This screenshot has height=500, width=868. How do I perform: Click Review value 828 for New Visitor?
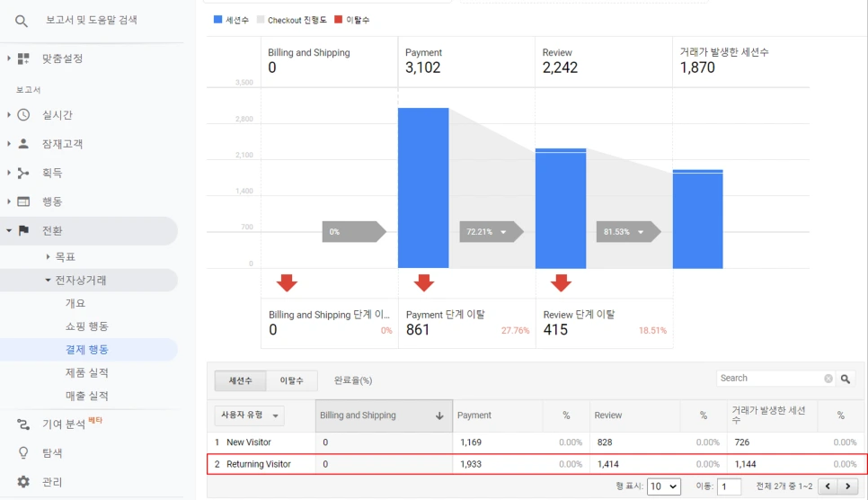click(x=605, y=442)
